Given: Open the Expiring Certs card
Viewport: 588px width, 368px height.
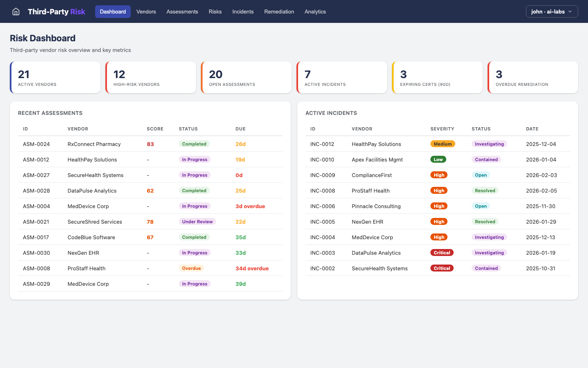Looking at the screenshot, I should coord(437,77).
